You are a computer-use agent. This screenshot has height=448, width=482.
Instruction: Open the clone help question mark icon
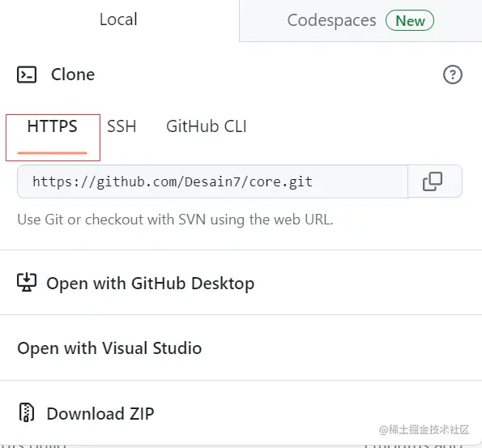[x=453, y=75]
